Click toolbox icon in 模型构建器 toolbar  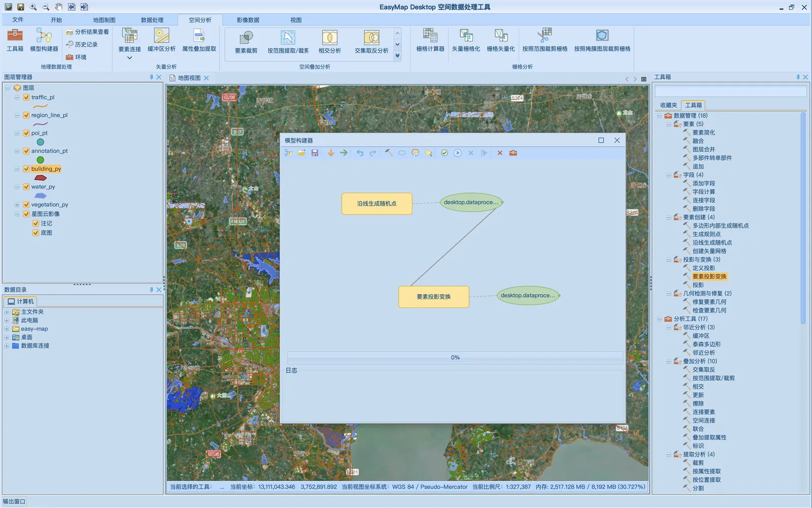point(513,153)
